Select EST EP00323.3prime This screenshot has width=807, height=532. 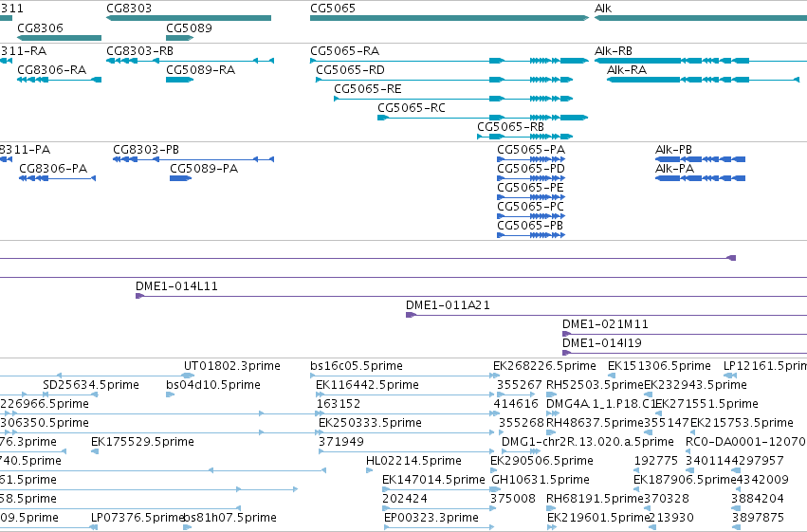tap(431, 518)
